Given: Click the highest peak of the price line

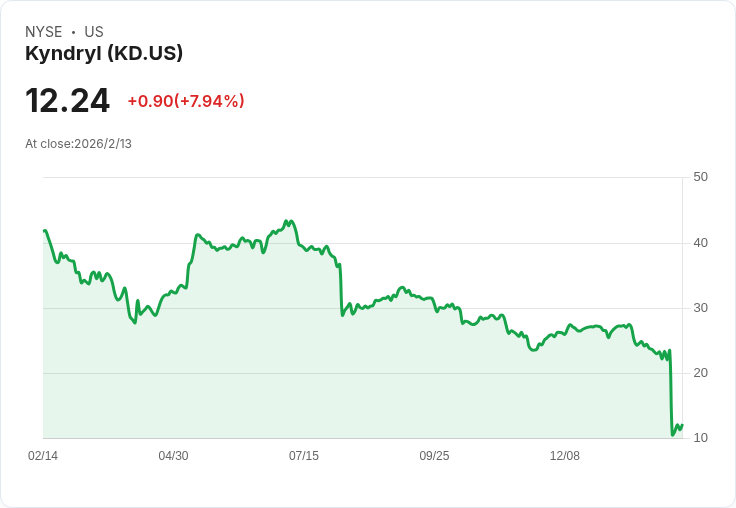Looking at the screenshot, I should 286,220.
